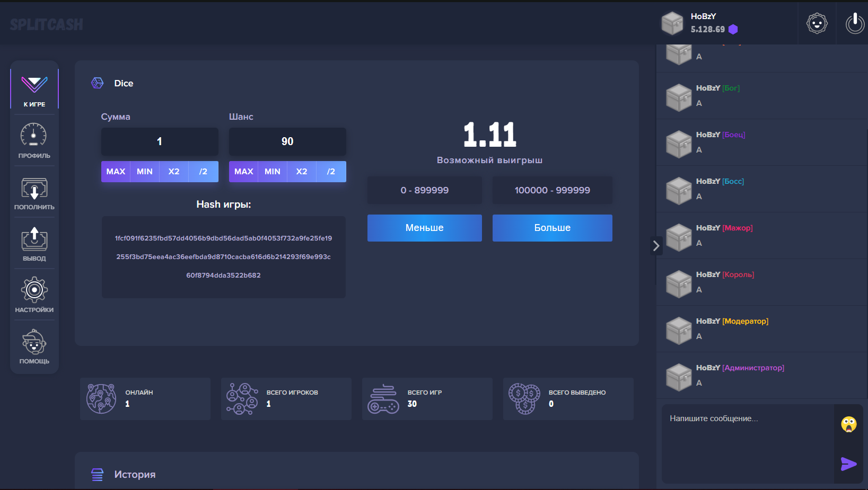Click the mask face icon in header

(x=817, y=23)
